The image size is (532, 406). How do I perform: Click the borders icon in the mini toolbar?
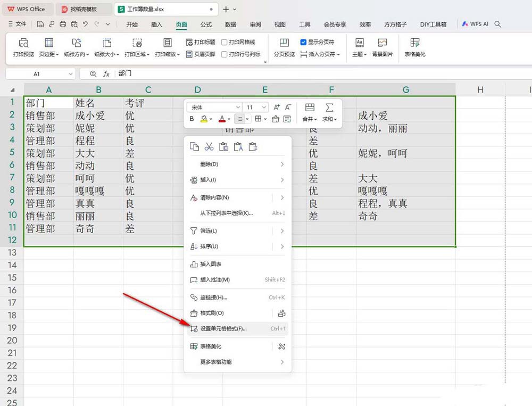[x=258, y=119]
